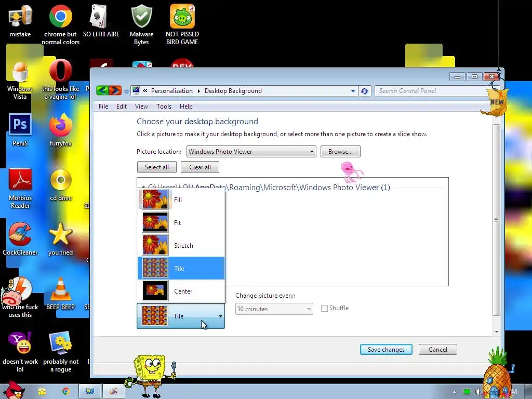Screen dimensions: 532x399
Task: Click Desktop Background in the breadcrumb
Action: [x=233, y=91]
